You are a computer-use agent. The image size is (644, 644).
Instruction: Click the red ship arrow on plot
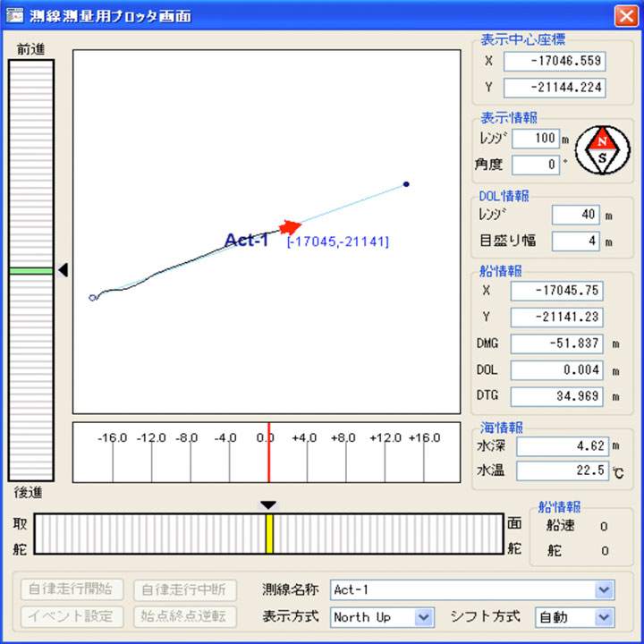point(290,227)
